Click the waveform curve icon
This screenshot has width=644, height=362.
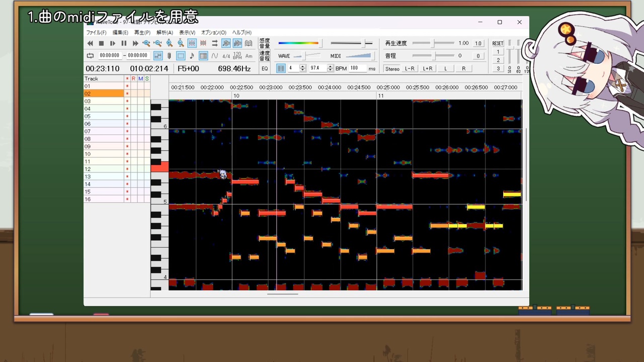(215, 56)
